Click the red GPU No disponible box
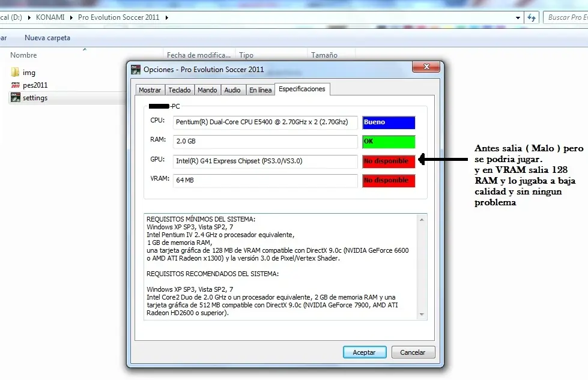588x380 pixels. (x=389, y=161)
